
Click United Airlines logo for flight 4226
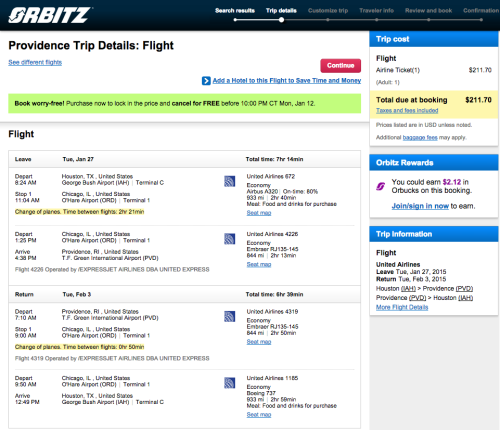(229, 239)
